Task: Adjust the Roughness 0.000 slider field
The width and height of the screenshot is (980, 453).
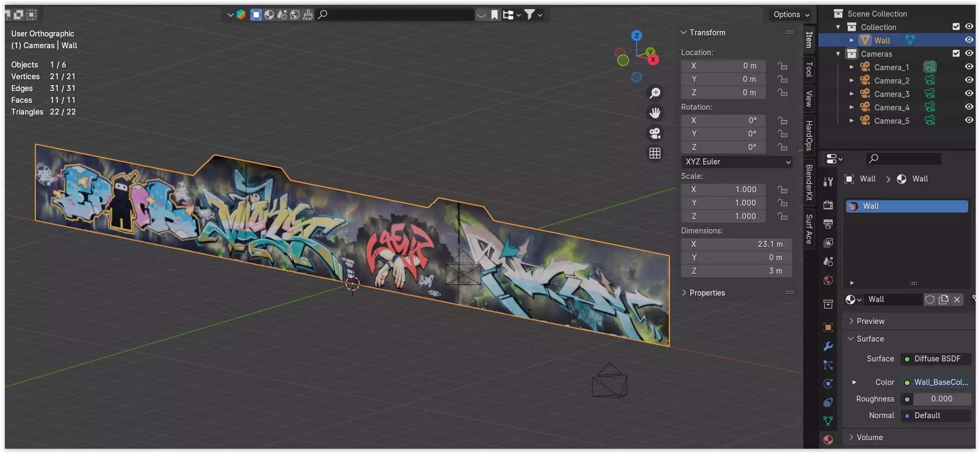Action: (941, 399)
